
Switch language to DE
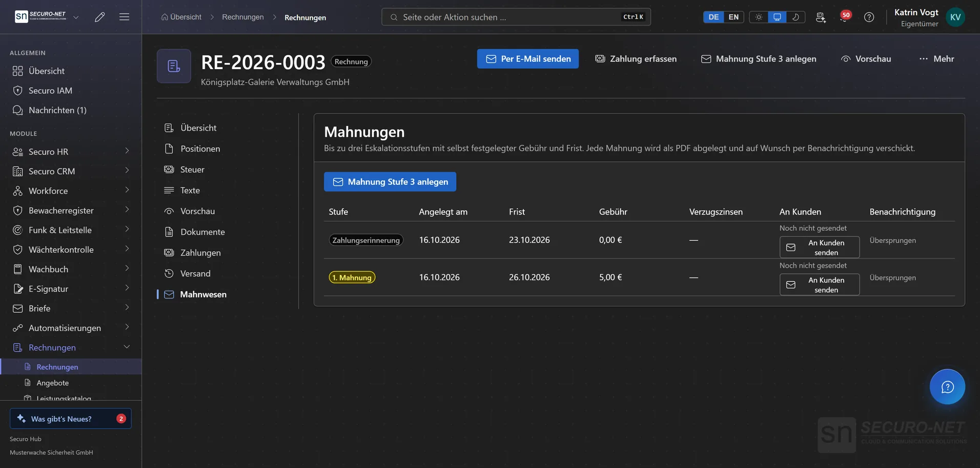tap(713, 17)
